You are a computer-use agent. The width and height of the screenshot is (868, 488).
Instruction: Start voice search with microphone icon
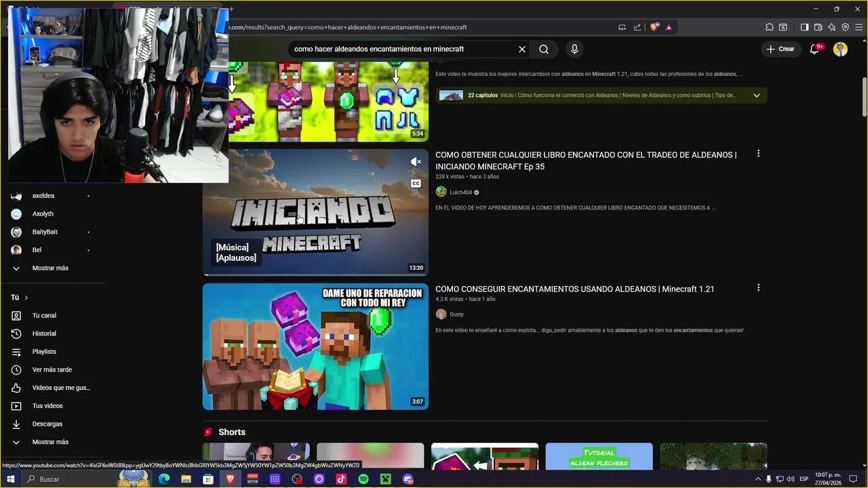574,49
